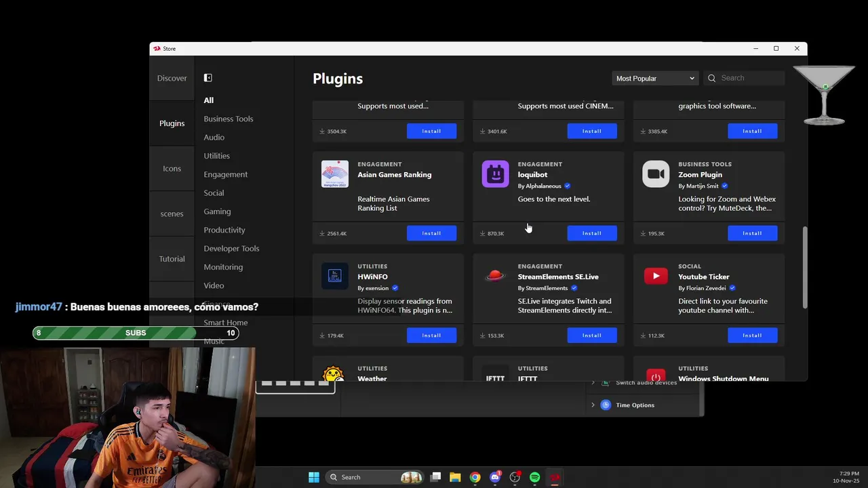The width and height of the screenshot is (868, 488).
Task: Open Discord from the taskbar
Action: tap(495, 477)
